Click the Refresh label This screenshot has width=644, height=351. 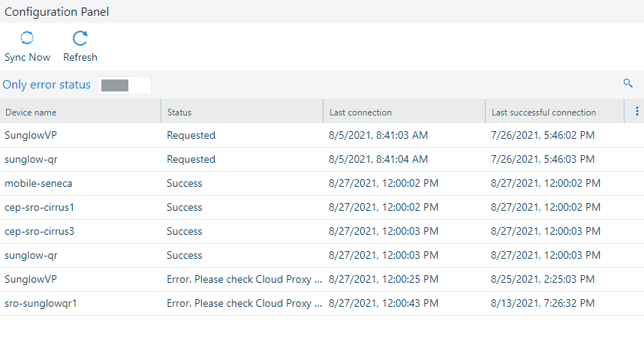80,57
